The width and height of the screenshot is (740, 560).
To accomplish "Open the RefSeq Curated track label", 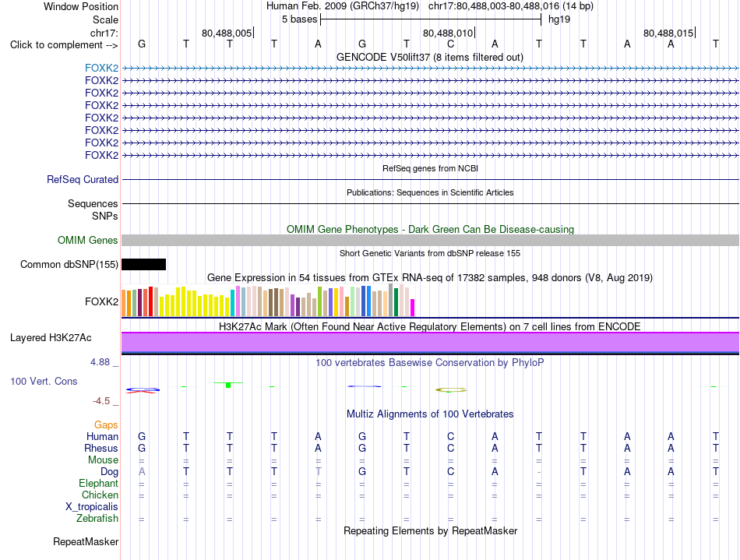I will [82, 179].
